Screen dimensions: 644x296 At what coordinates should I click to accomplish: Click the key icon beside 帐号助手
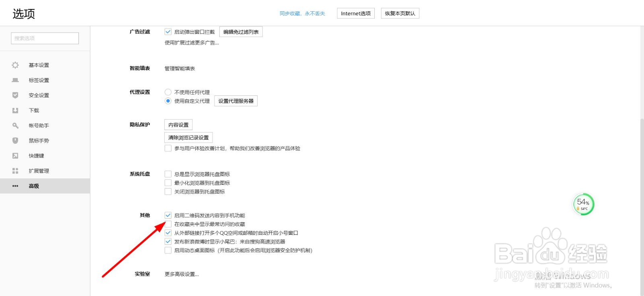15,125
